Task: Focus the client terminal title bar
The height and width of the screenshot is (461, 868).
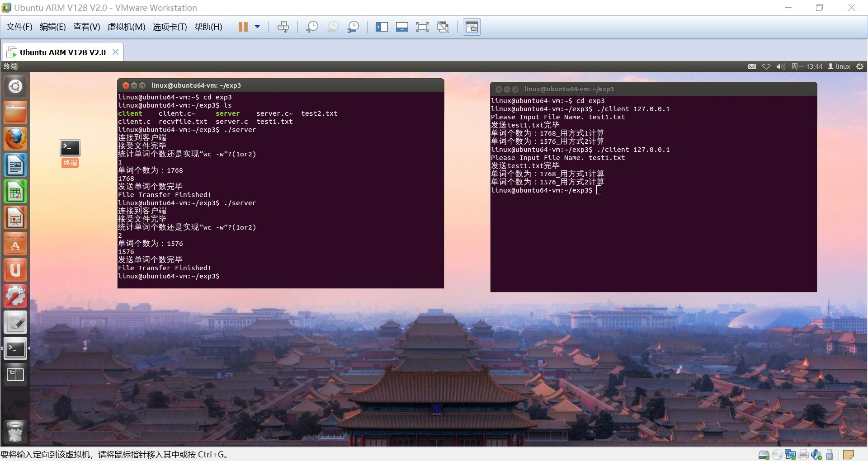Action: (653, 89)
